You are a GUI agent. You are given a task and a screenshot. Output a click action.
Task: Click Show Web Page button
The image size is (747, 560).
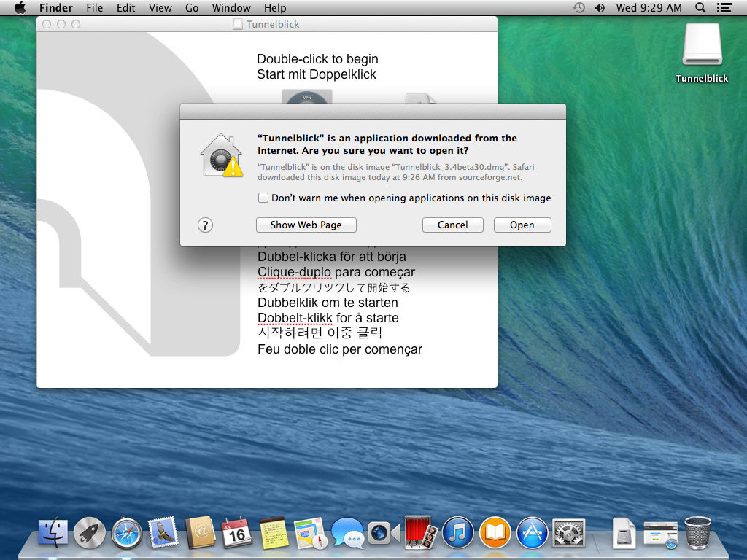[306, 225]
